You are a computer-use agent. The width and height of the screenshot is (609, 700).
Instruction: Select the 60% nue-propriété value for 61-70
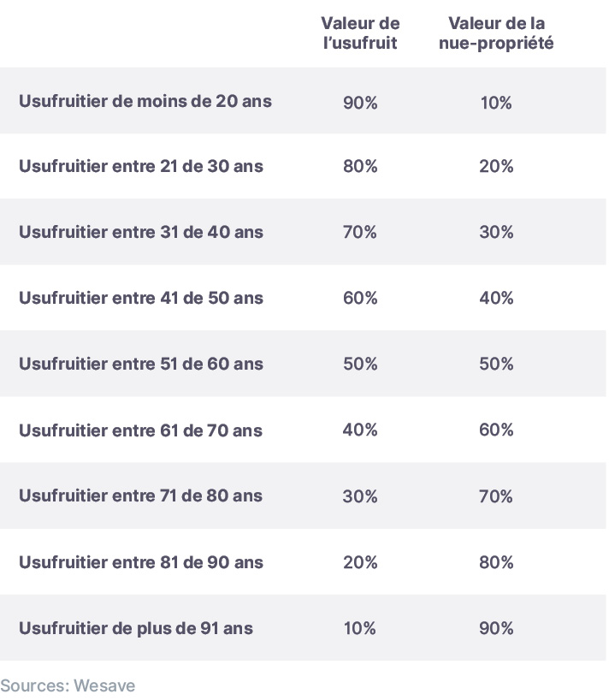(496, 430)
